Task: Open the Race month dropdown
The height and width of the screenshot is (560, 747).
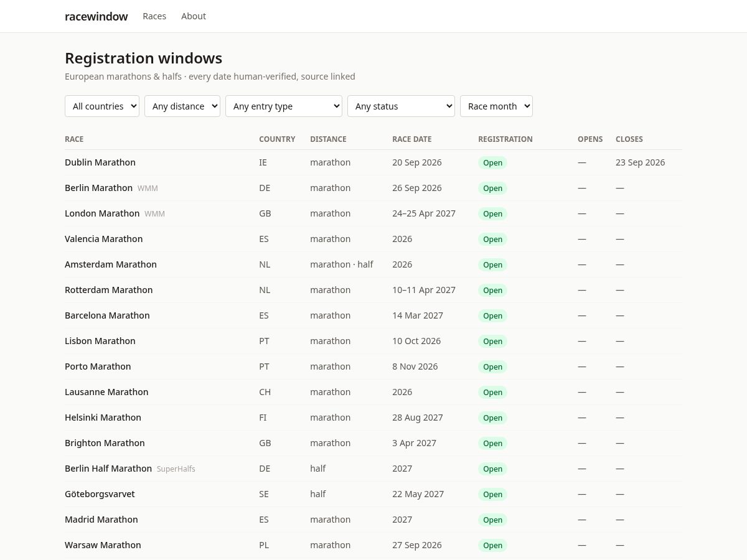Action: point(496,106)
